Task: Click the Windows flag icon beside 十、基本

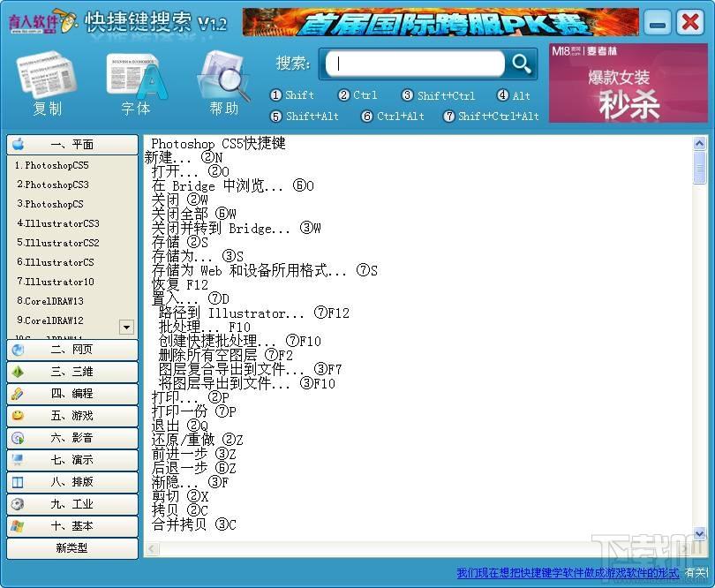Action: (x=18, y=526)
